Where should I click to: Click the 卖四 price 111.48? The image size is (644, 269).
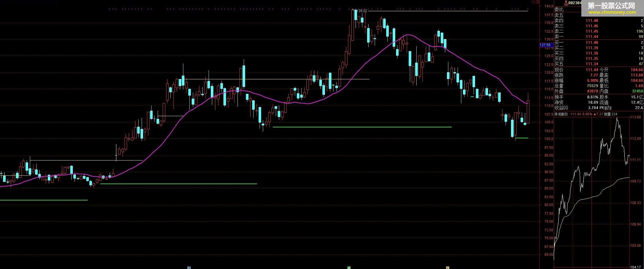pos(592,21)
